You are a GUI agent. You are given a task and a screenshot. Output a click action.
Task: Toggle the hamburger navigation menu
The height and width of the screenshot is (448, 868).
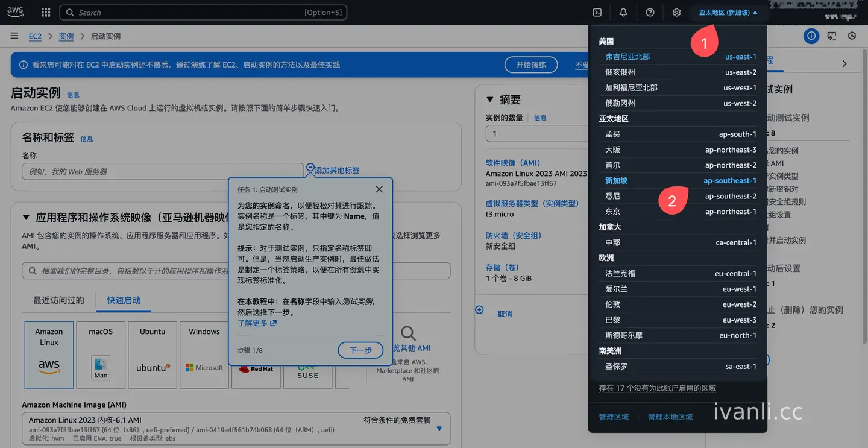pyautogui.click(x=14, y=36)
